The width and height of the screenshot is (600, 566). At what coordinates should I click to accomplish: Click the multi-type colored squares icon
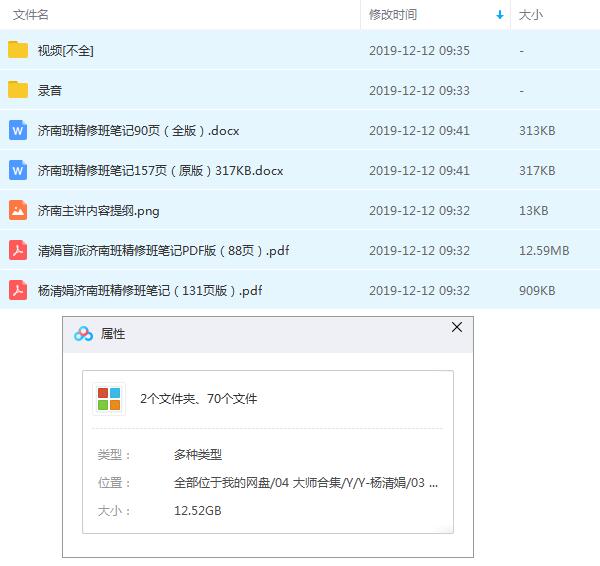click(109, 399)
